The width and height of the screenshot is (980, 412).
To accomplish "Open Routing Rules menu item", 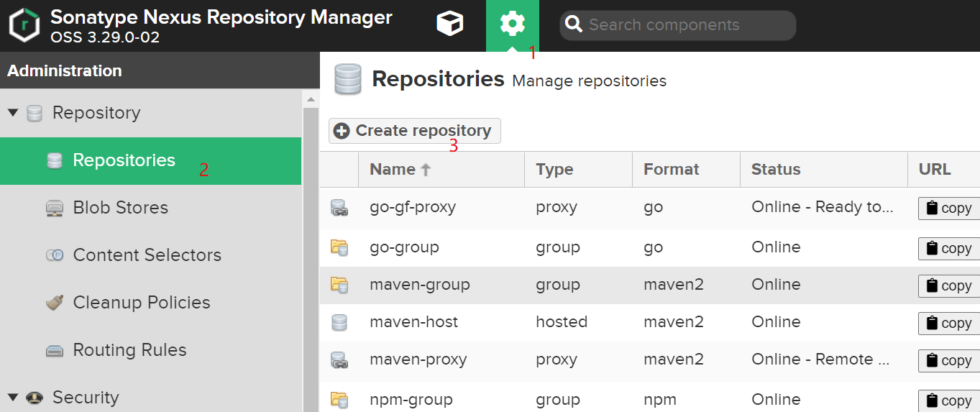I will tap(129, 350).
